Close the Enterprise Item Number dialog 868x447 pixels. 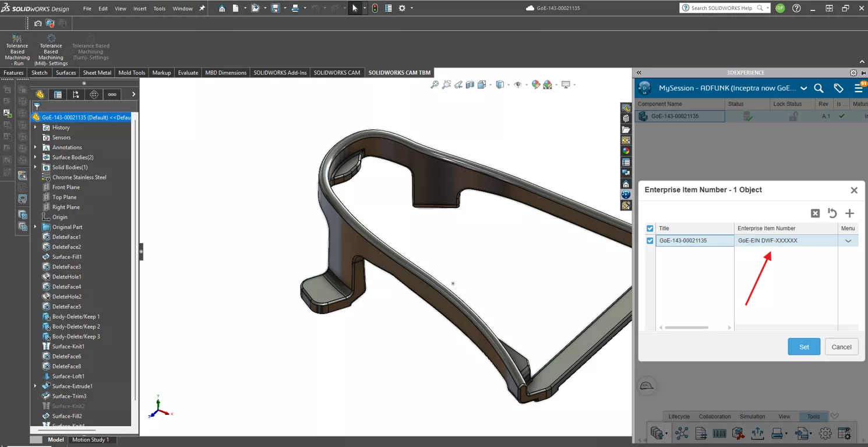(x=854, y=190)
